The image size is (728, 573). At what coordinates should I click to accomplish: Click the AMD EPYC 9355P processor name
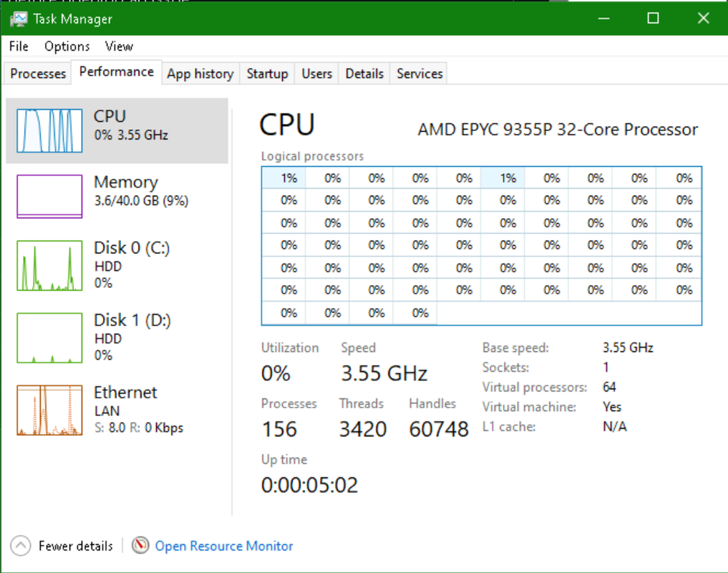tap(558, 130)
